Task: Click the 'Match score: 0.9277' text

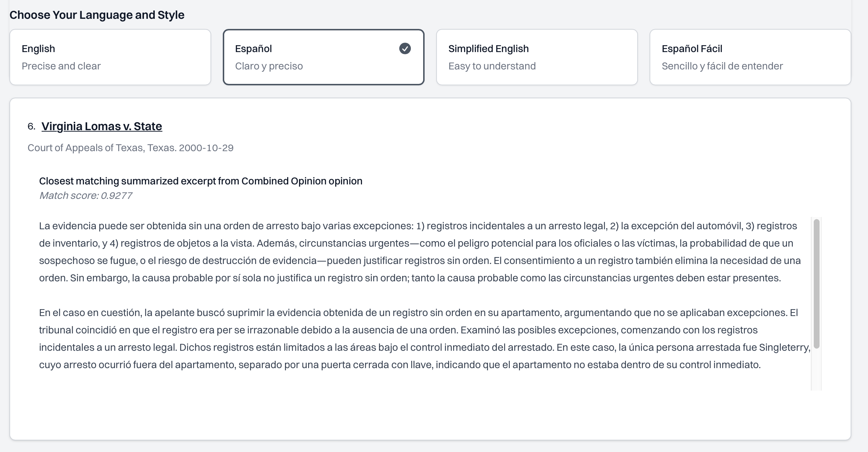Action: tap(86, 196)
